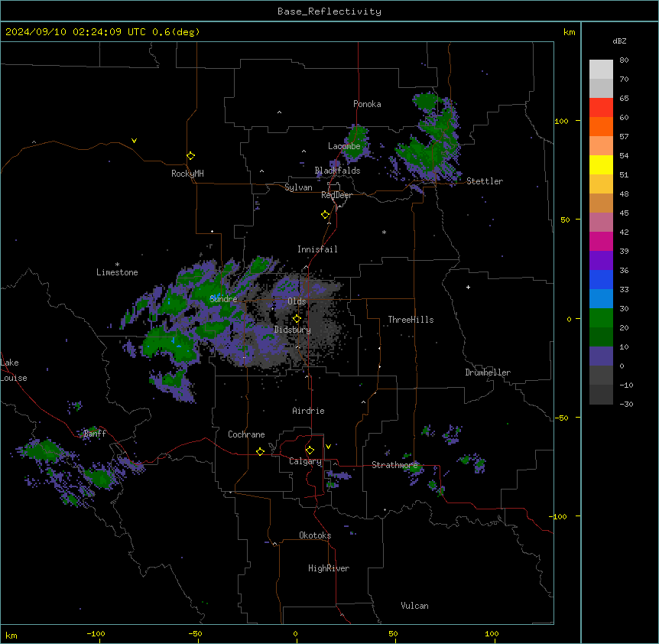Click the Sundre city label
This screenshot has width=659, height=644.
coord(223,299)
